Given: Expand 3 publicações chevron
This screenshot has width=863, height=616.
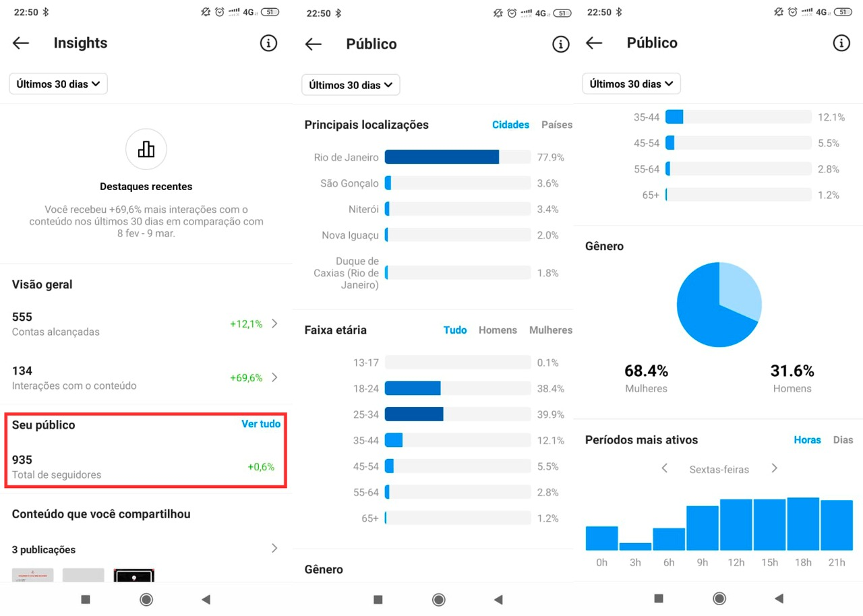Looking at the screenshot, I should coord(274,549).
